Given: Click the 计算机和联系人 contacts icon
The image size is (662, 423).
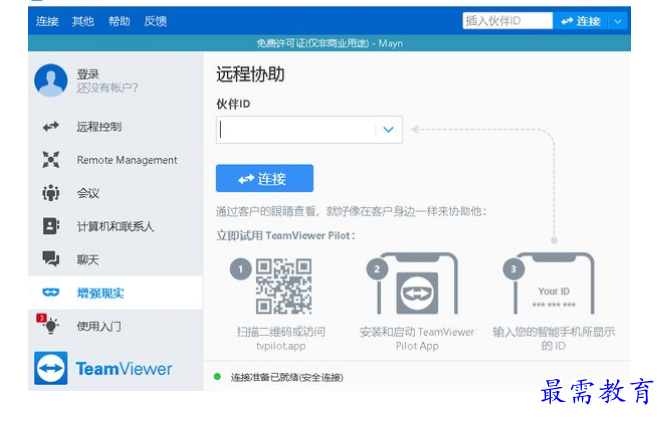Looking at the screenshot, I should pyautogui.click(x=51, y=226).
